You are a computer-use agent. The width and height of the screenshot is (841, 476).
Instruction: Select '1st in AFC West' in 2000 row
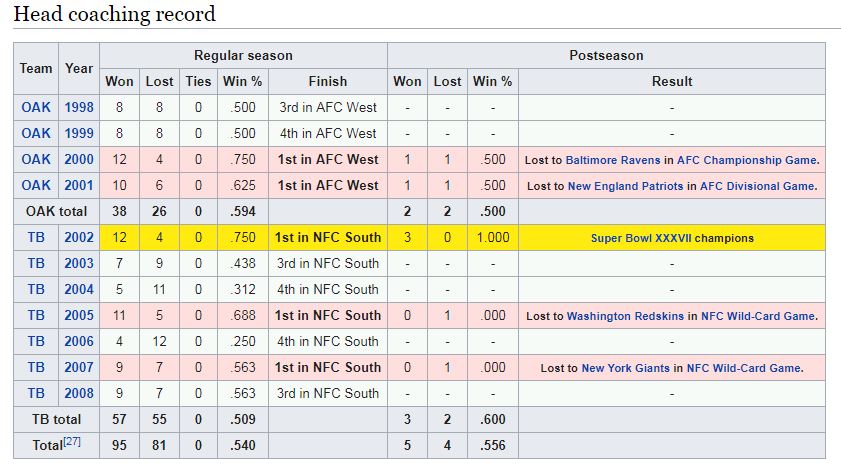pos(328,159)
